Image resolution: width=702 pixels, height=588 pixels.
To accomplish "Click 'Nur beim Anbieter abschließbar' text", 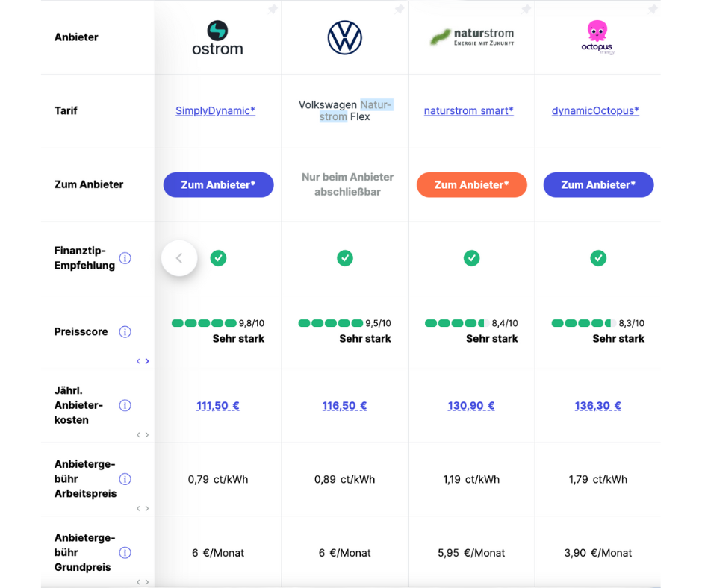I will (347, 184).
